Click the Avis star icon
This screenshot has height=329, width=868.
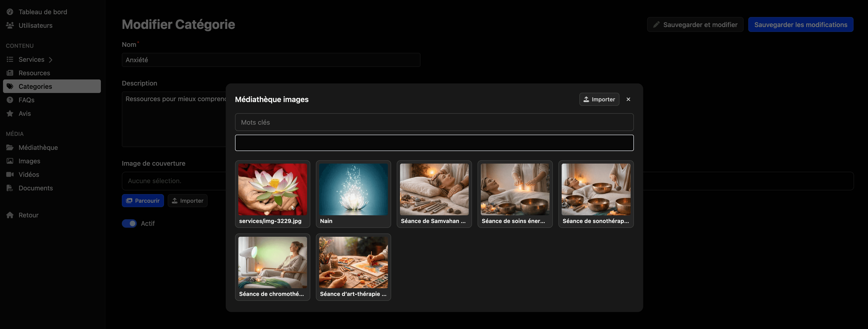10,114
